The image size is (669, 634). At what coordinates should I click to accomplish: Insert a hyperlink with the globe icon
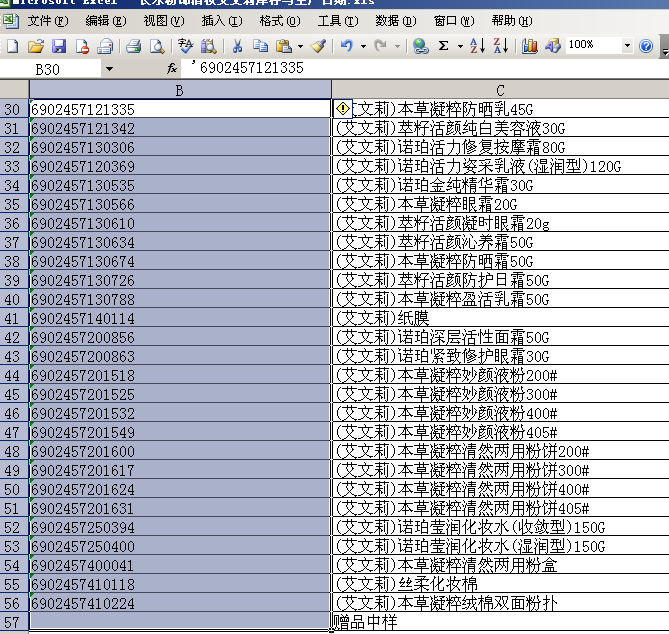tap(421, 46)
